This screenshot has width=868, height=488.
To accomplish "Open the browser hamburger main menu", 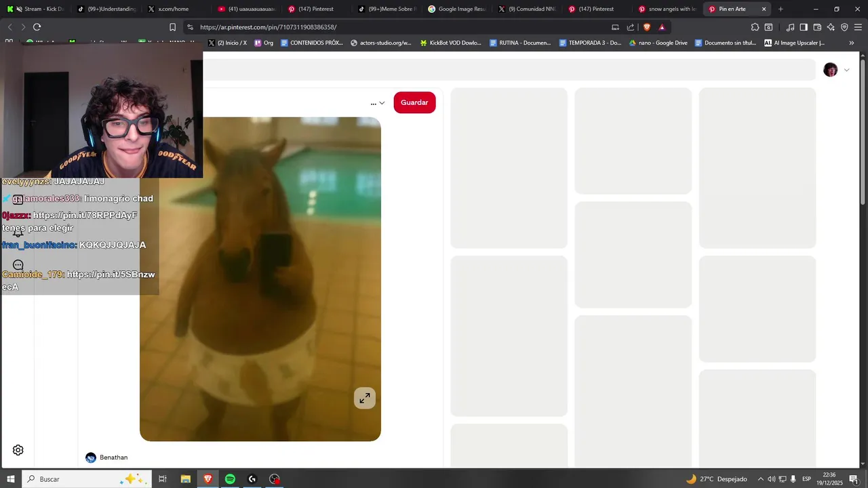I will pyautogui.click(x=858, y=27).
